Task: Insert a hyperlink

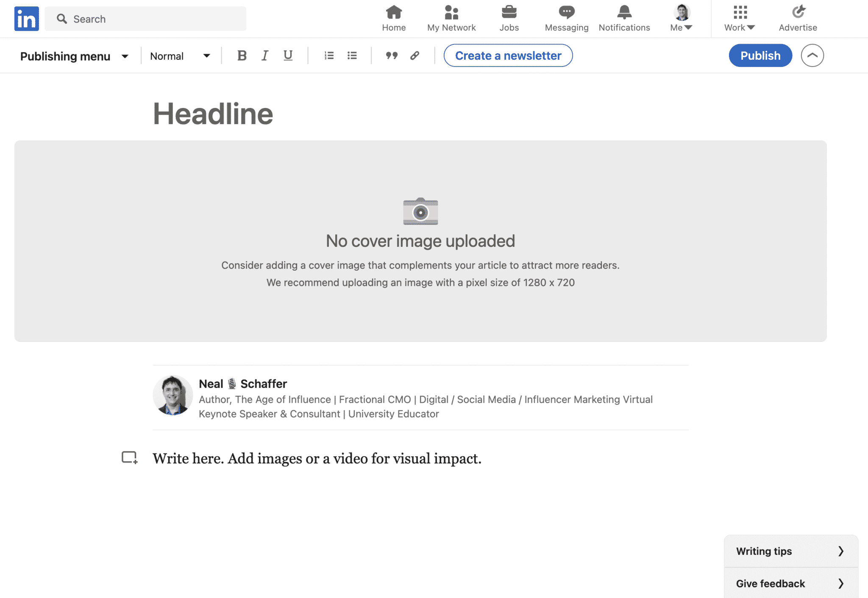Action: [414, 55]
